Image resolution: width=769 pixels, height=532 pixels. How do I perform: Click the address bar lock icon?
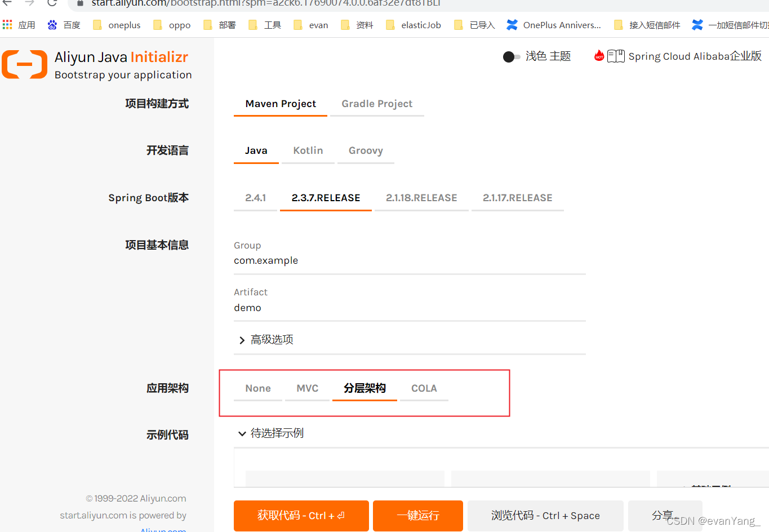pyautogui.click(x=80, y=3)
